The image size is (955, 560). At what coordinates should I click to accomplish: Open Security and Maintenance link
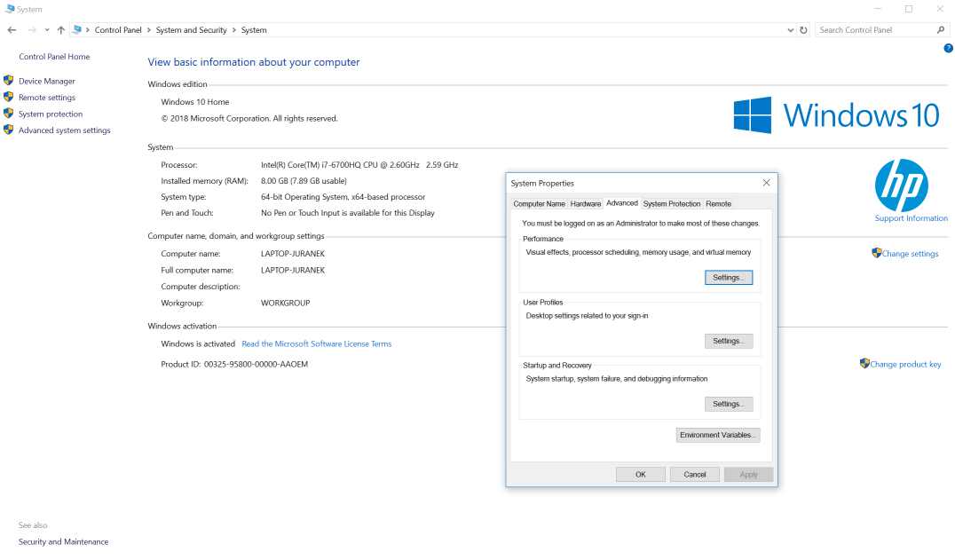(x=63, y=541)
